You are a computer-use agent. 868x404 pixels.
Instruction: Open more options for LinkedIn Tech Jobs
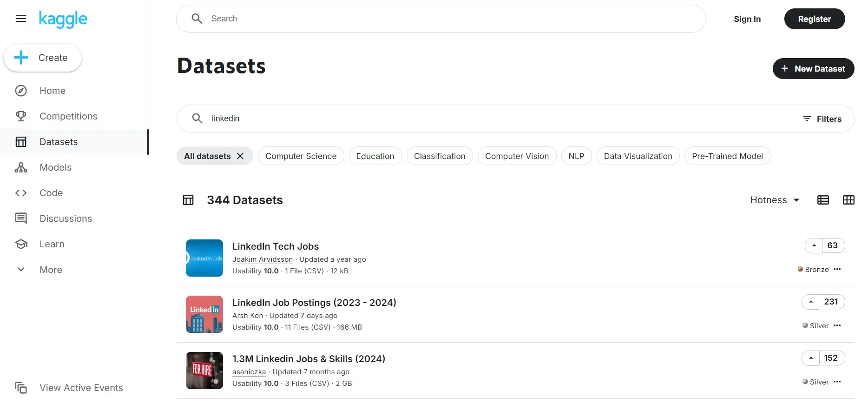coord(837,269)
